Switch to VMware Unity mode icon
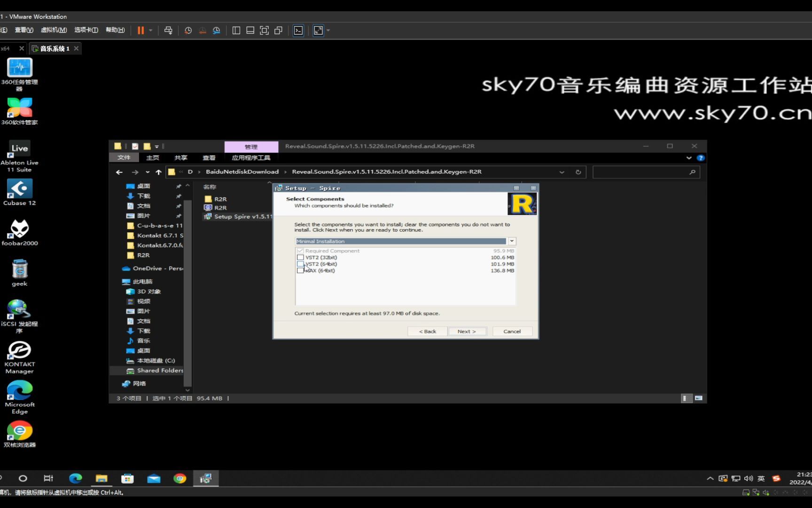The image size is (812, 508). tap(279, 30)
